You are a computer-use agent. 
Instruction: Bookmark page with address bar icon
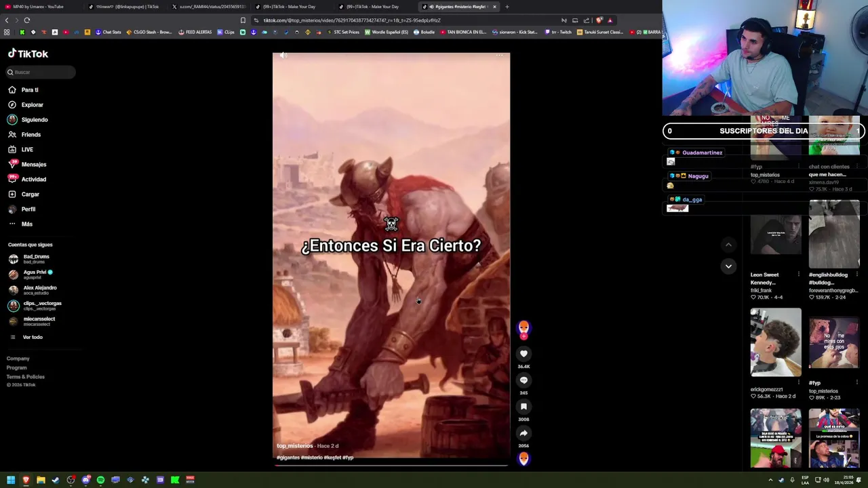[x=243, y=20]
